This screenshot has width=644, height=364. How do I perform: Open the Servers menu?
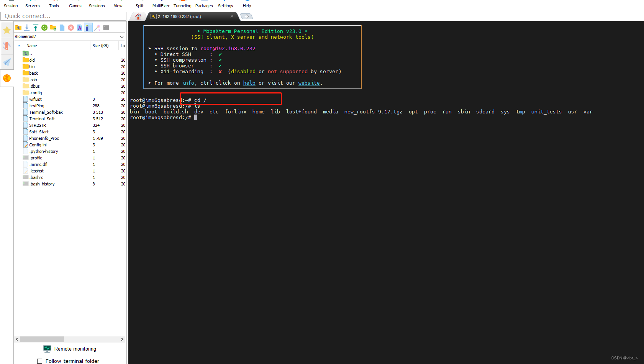[33, 6]
